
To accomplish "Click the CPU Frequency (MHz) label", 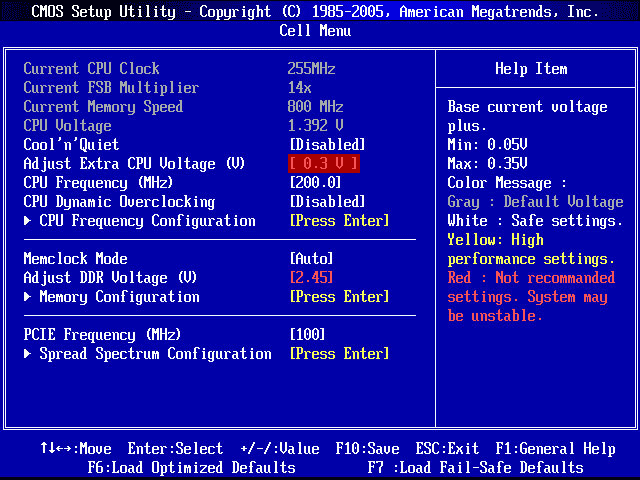I will click(98, 182).
